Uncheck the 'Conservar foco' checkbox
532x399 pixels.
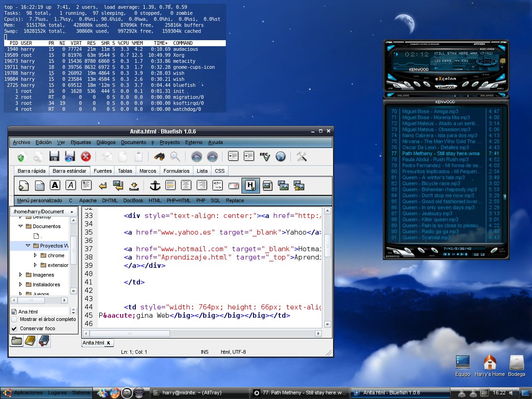pyautogui.click(x=14, y=328)
